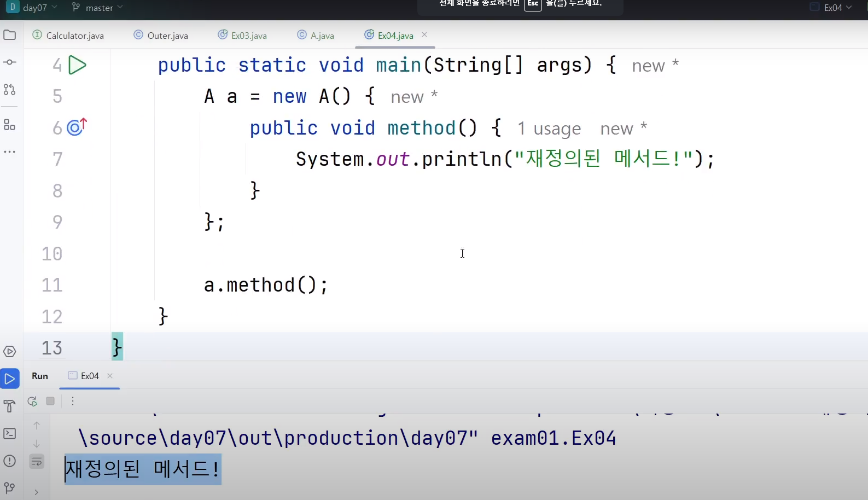Click the '1 usage' inlay hint
868x500 pixels.
549,129
